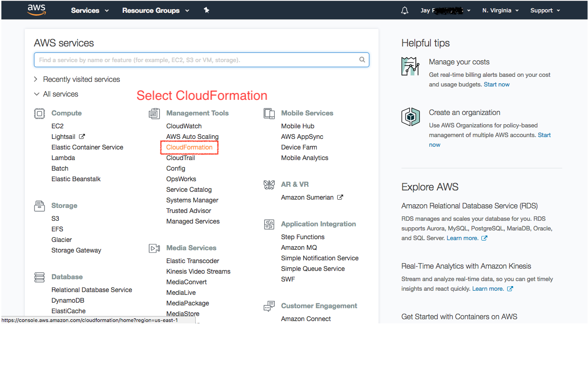Viewport: 588px width, 368px height.
Task: Open the Resource Groups dropdown
Action: (x=156, y=11)
